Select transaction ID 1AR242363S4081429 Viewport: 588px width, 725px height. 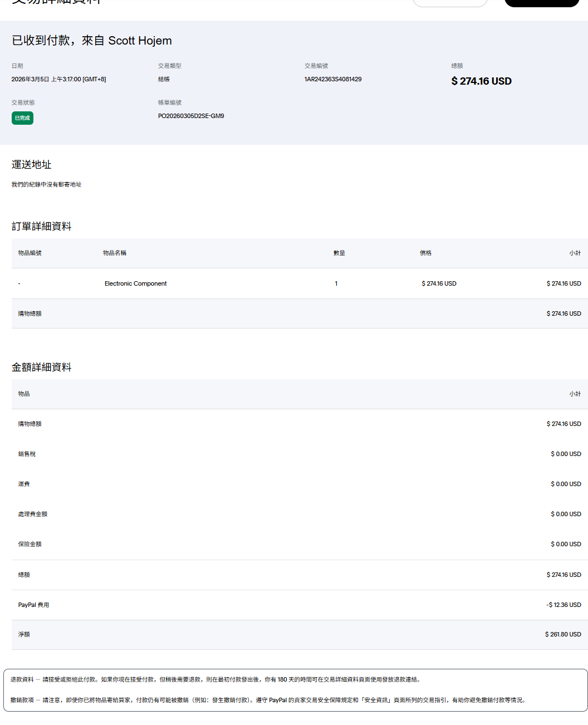click(x=332, y=79)
